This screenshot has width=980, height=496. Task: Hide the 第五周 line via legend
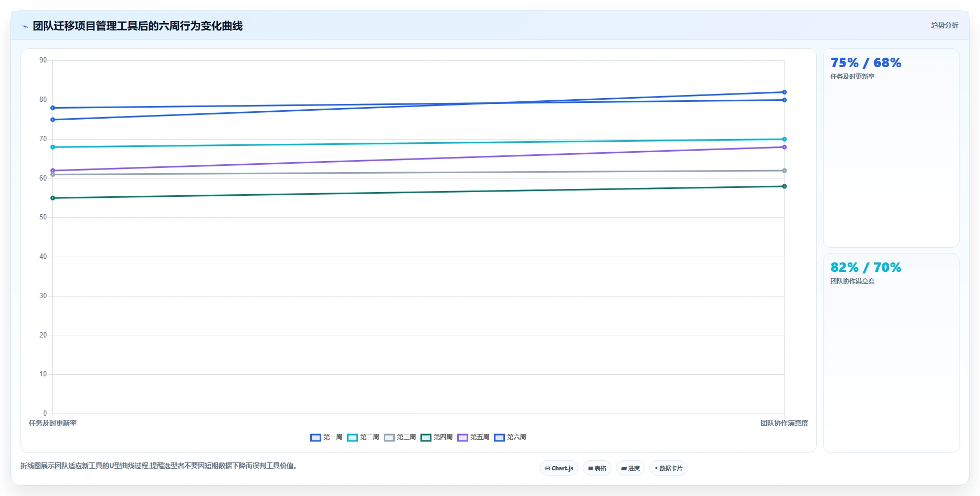[x=473, y=437]
